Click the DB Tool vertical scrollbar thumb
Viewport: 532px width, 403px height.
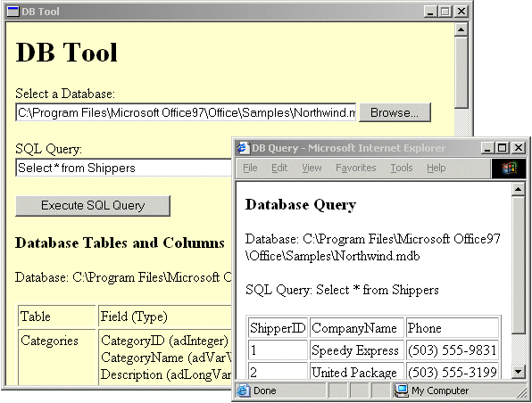click(461, 72)
